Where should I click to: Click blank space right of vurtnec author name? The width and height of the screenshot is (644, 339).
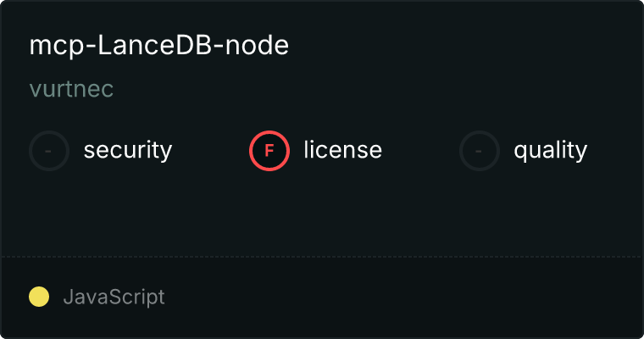point(369,89)
